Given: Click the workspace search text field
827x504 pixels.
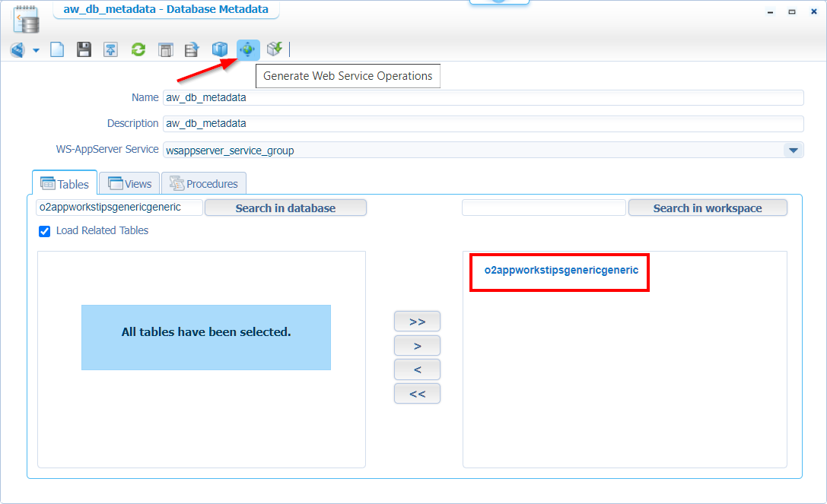Looking at the screenshot, I should [x=544, y=208].
